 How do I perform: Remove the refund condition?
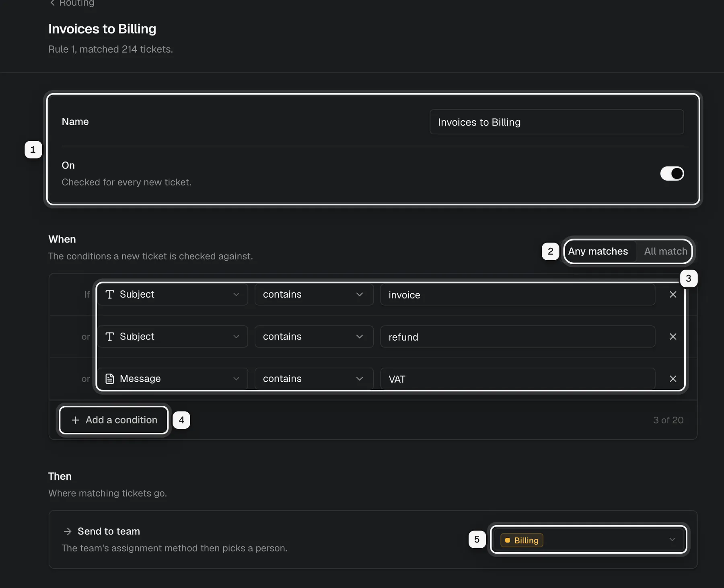673,337
